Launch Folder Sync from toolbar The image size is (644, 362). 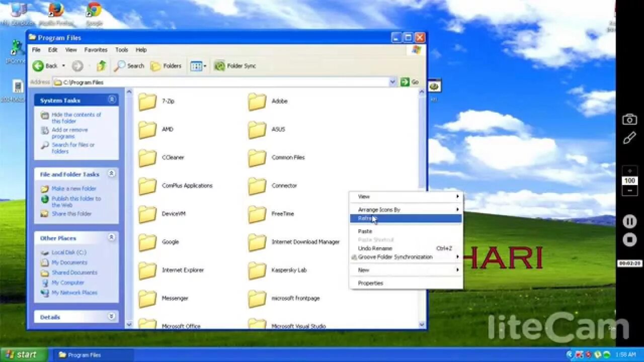click(x=235, y=66)
